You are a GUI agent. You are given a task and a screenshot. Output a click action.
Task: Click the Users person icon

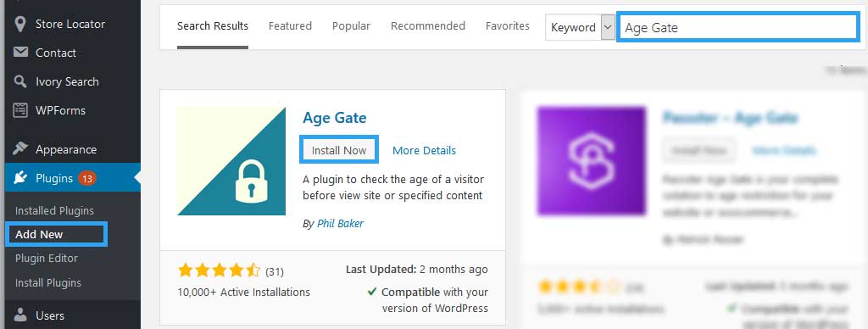pyautogui.click(x=20, y=315)
